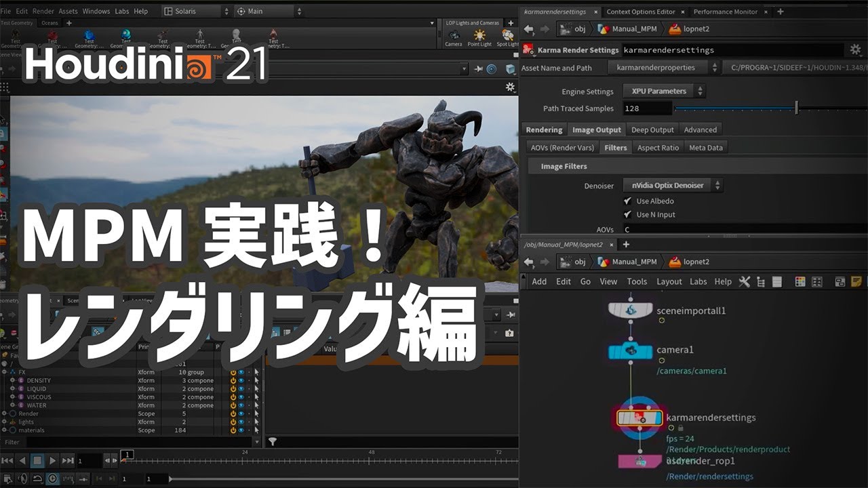The height and width of the screenshot is (488, 868).
Task: Open the Render menu
Action: pos(43,12)
